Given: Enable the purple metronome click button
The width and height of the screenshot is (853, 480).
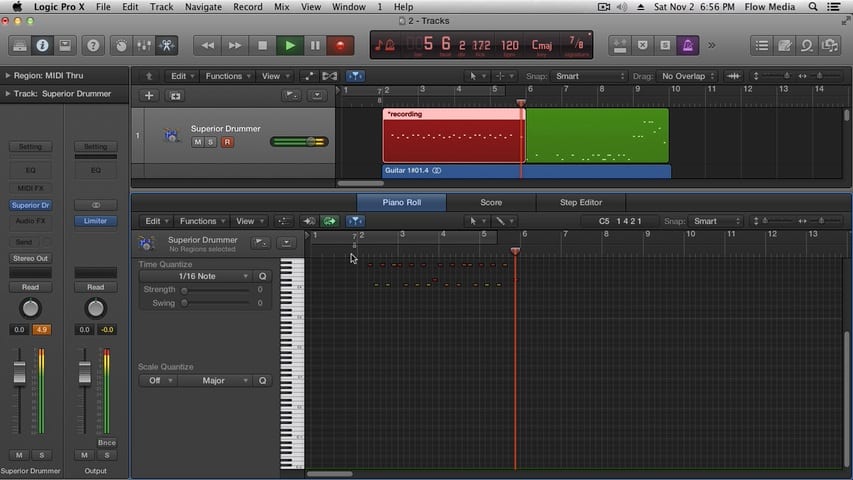Looking at the screenshot, I should 688,45.
